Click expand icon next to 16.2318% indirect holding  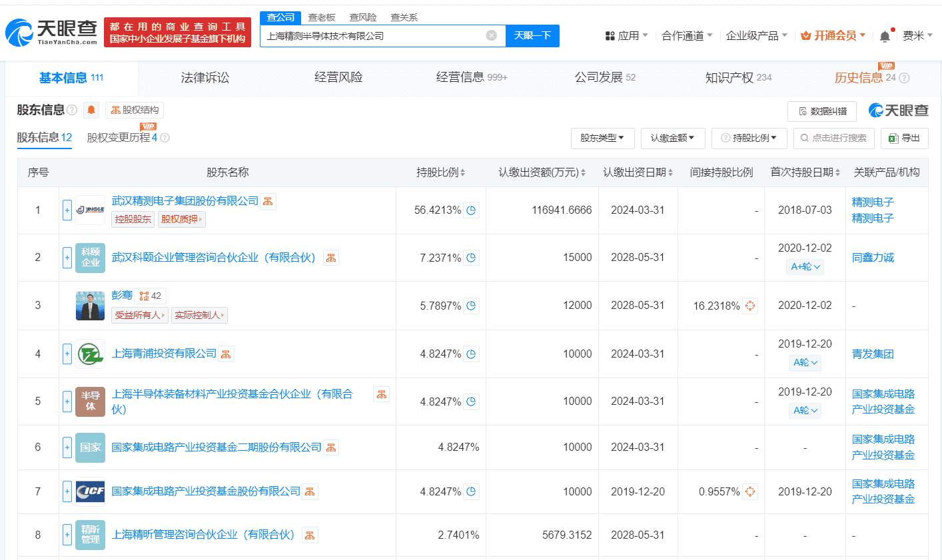[x=751, y=306]
